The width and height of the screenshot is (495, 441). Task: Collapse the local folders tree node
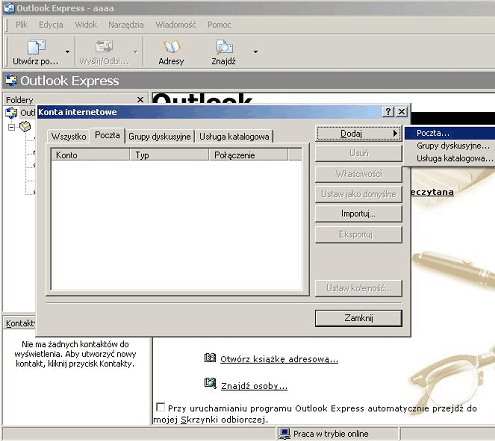point(12,127)
